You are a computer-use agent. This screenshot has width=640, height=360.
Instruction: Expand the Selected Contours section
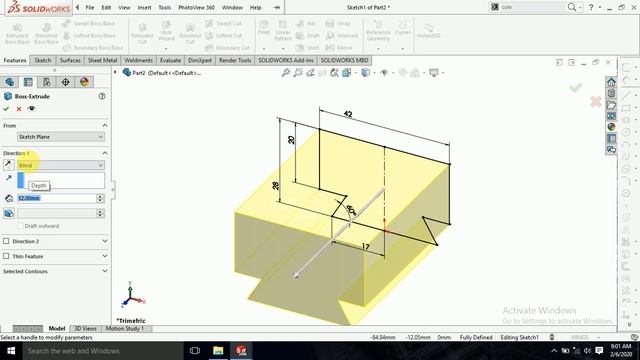[104, 271]
